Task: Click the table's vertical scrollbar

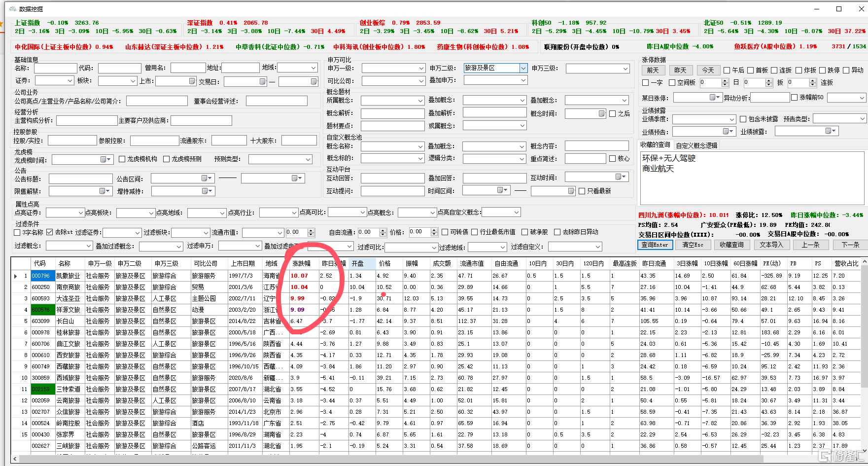Action: tap(864, 325)
